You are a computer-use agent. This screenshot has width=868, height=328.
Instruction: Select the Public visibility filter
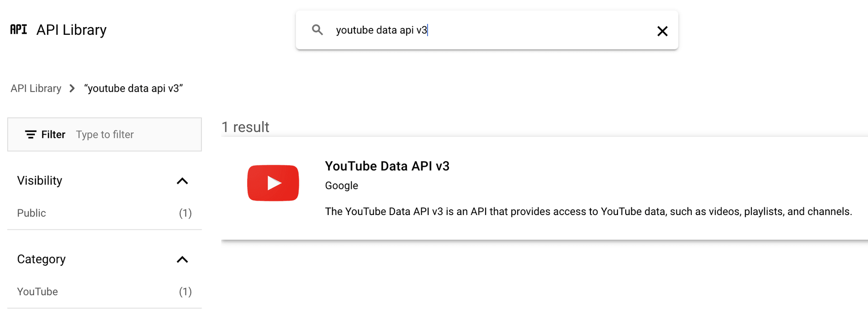32,213
